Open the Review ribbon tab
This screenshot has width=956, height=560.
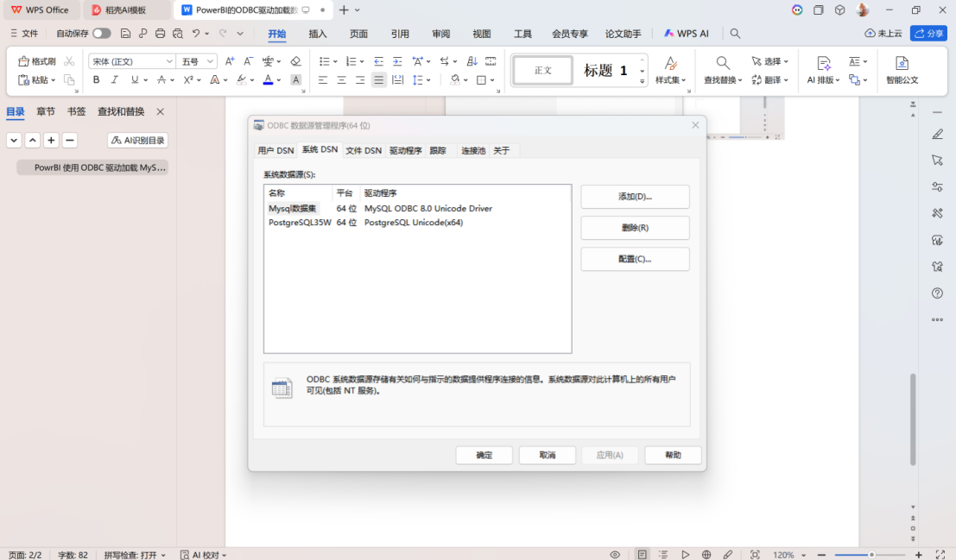click(x=440, y=34)
